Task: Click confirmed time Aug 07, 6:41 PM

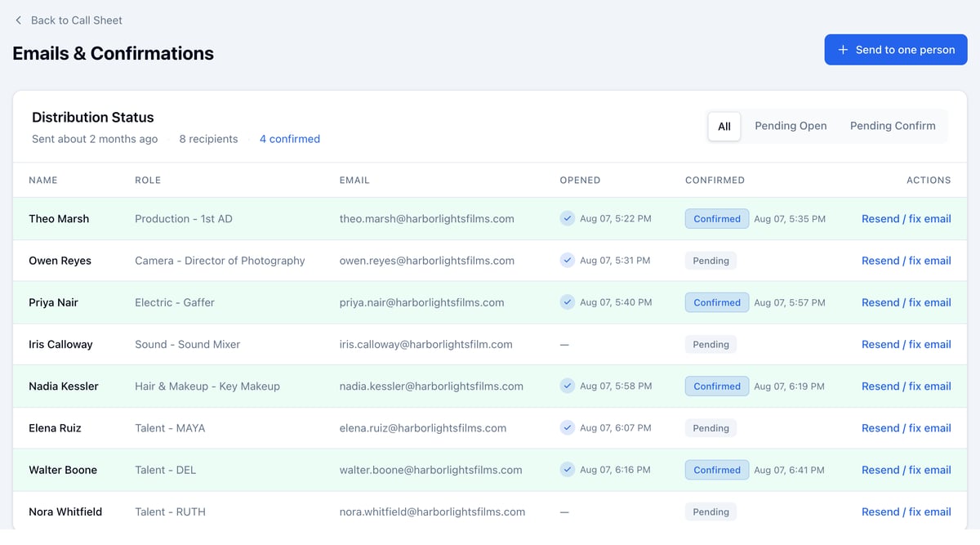Action: 789,470
